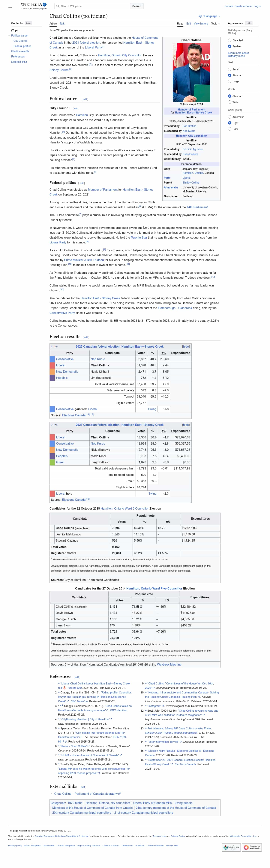The height and width of the screenshot is (868, 270).
Task: Open the Tools dropdown menu
Action: point(216,24)
